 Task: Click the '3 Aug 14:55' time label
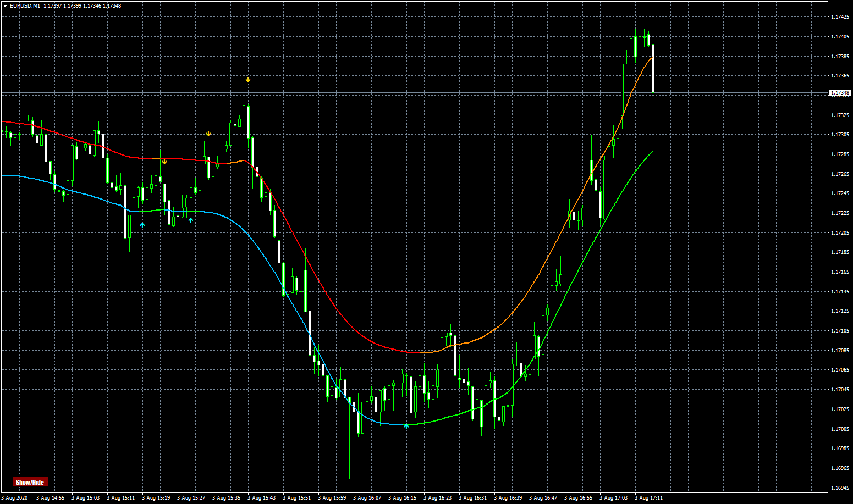(51, 498)
